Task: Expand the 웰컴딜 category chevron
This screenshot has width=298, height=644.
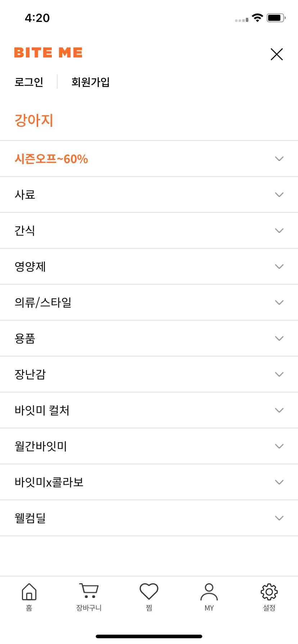Action: pos(279,518)
